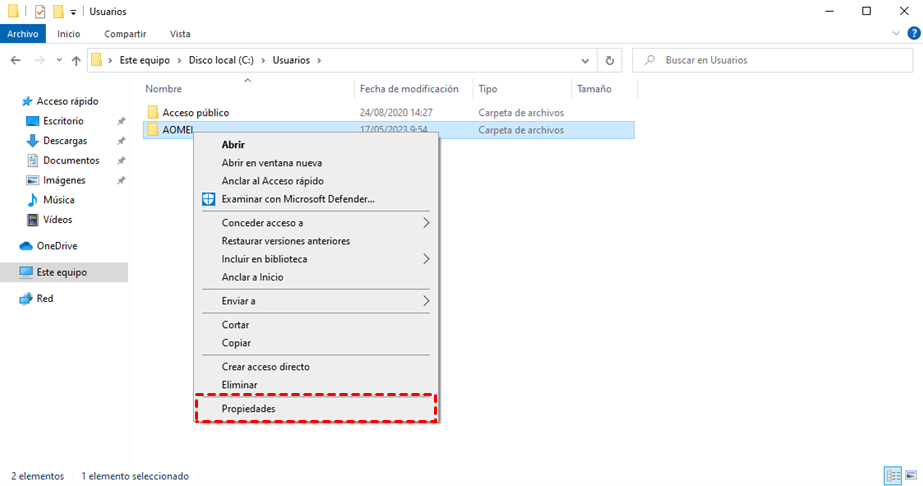
Task: Open the Vista ribbon tab
Action: (x=180, y=34)
